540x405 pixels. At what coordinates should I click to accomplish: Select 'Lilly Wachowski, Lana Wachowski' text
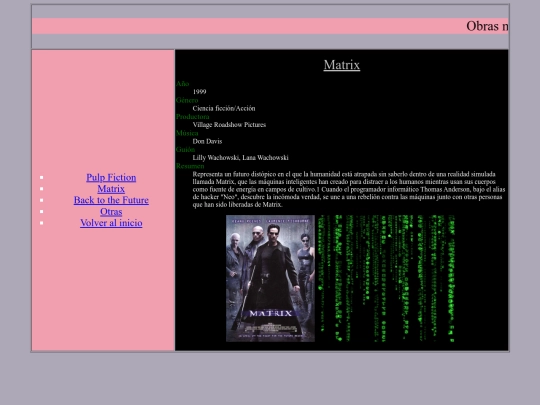click(240, 158)
